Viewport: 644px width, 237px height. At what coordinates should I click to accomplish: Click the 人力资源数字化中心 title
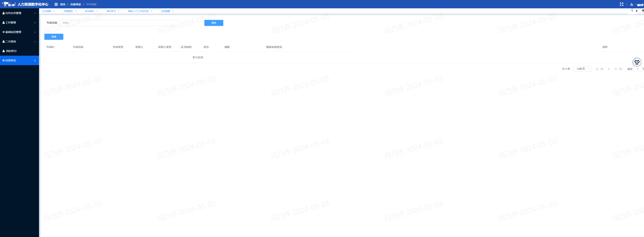[33, 5]
